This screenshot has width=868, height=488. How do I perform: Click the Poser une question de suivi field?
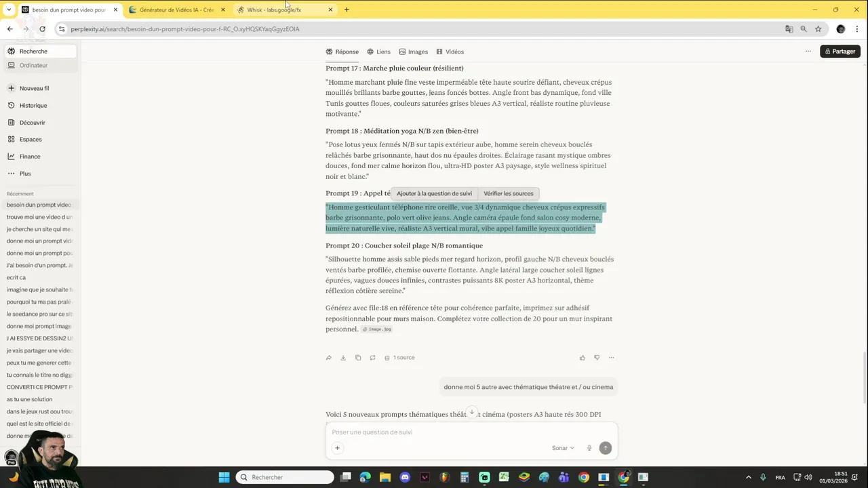pyautogui.click(x=471, y=432)
